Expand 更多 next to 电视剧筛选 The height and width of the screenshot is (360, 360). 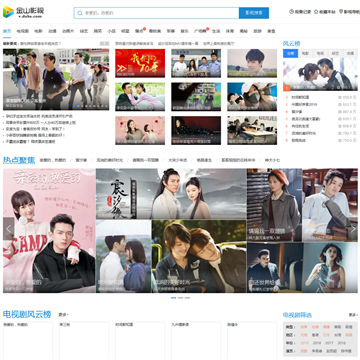click(x=353, y=315)
